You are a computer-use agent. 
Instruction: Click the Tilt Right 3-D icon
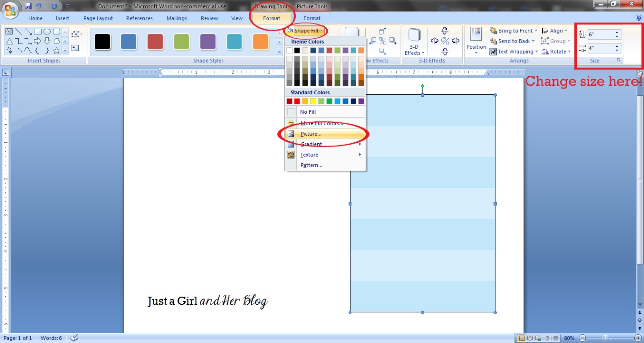455,41
